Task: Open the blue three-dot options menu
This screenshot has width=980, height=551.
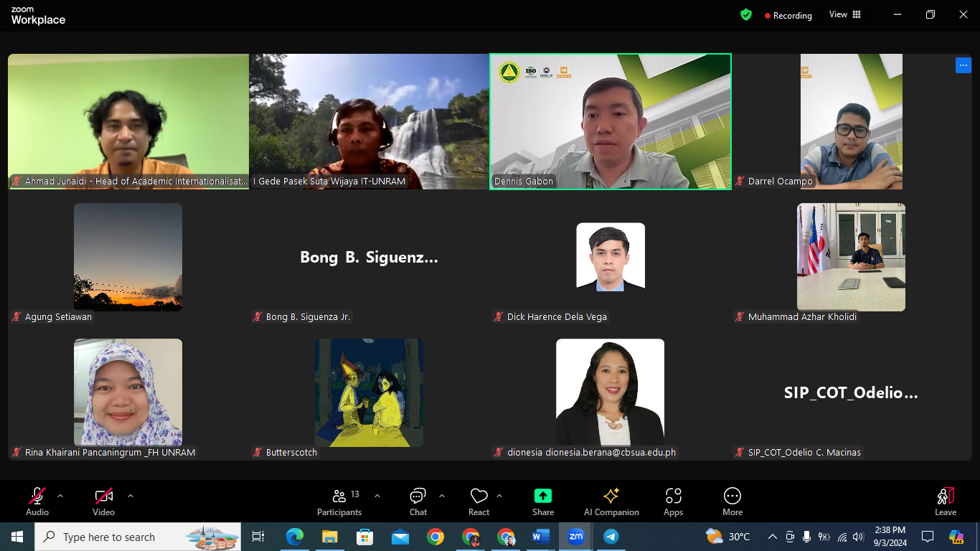Action: coord(963,65)
